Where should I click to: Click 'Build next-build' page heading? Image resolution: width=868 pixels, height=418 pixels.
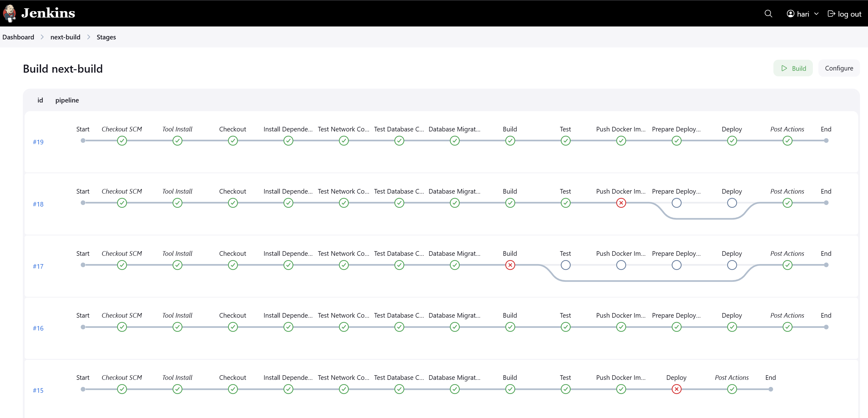63,69
